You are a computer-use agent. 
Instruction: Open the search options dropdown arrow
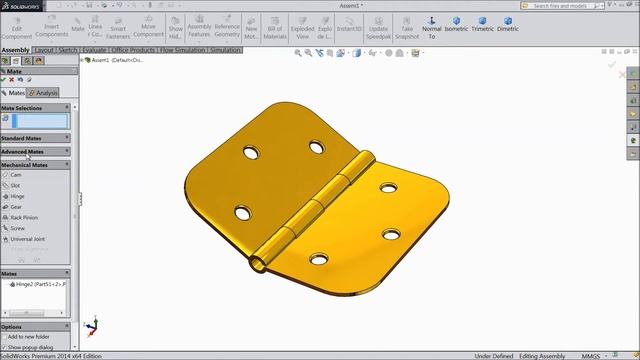(x=602, y=6)
